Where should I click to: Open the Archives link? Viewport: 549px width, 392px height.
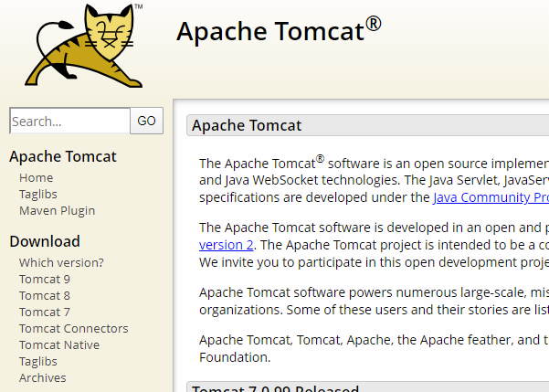click(x=43, y=377)
